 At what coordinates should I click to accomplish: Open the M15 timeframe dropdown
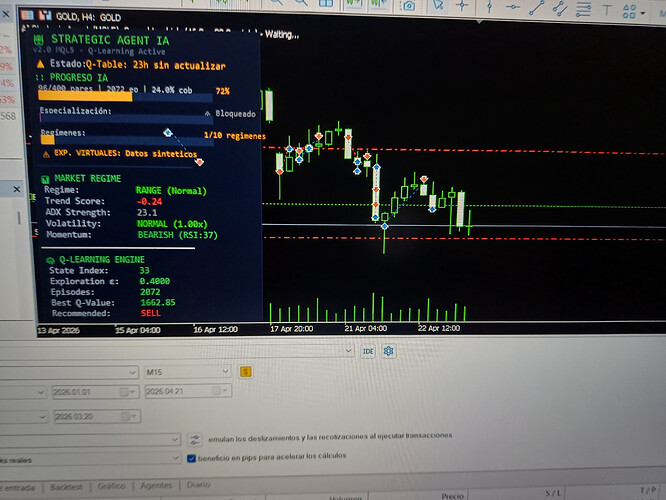click(x=225, y=372)
